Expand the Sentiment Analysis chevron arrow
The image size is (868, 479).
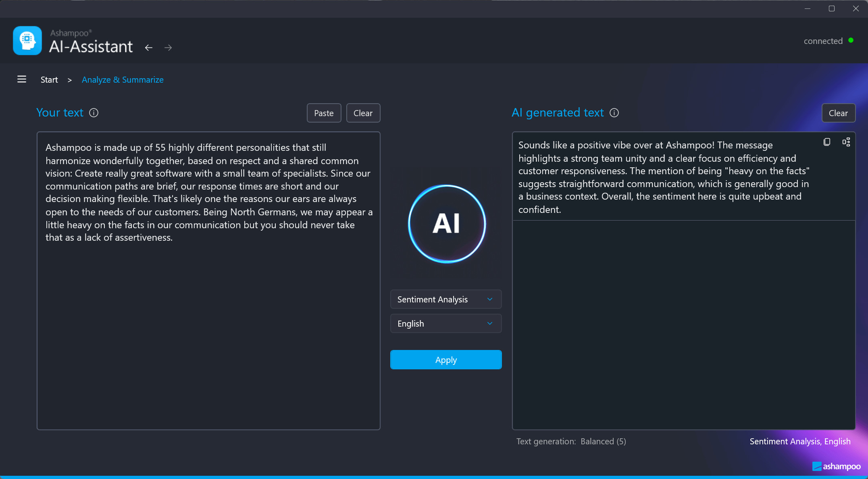click(490, 299)
